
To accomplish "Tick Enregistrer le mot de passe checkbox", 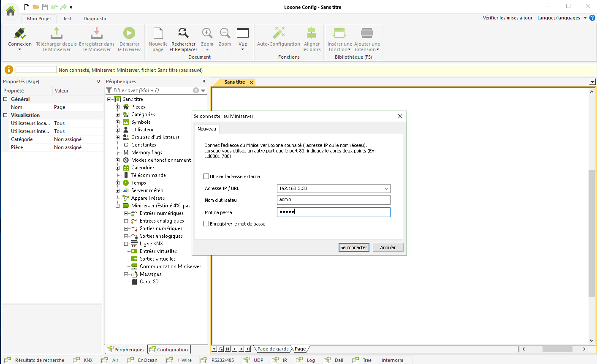I will [206, 224].
